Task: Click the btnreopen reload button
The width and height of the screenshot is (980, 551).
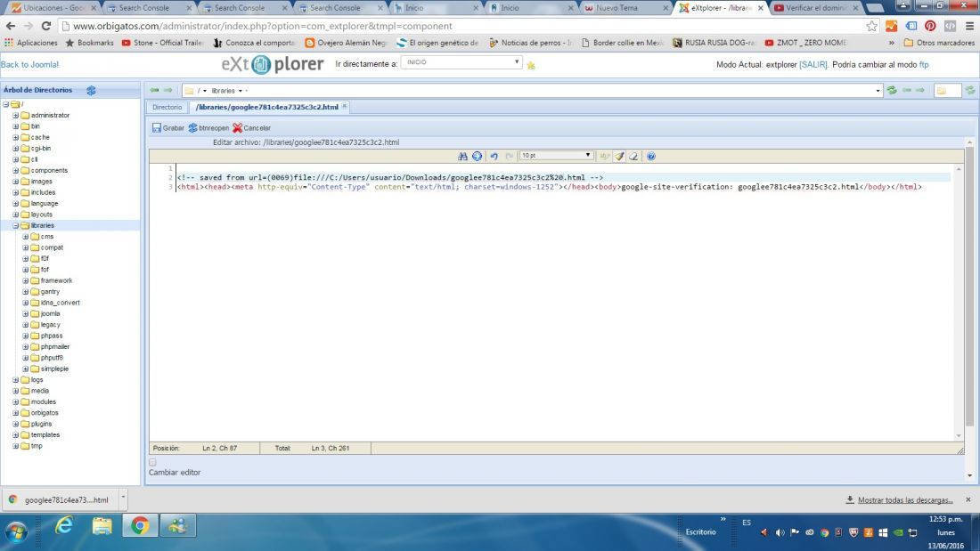Action: 208,128
